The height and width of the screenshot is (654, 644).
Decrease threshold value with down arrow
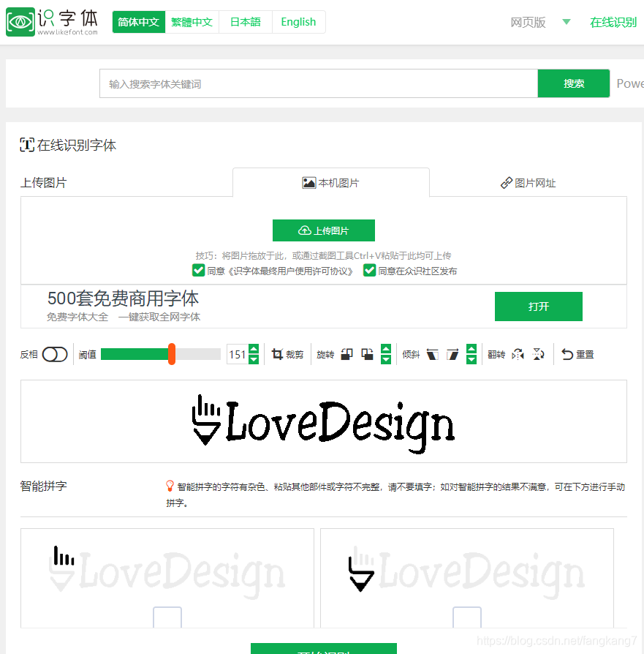click(254, 359)
